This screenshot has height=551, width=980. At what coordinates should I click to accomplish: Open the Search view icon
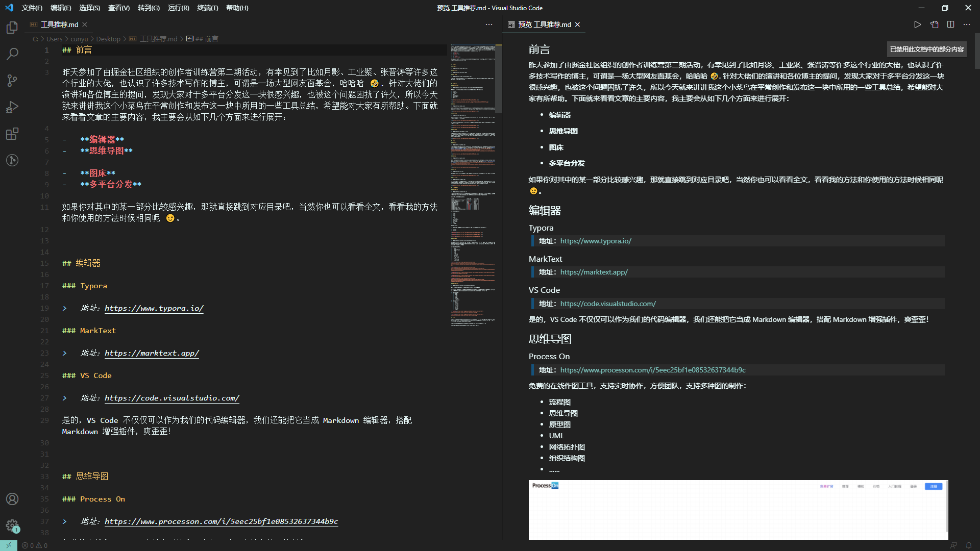(x=12, y=54)
